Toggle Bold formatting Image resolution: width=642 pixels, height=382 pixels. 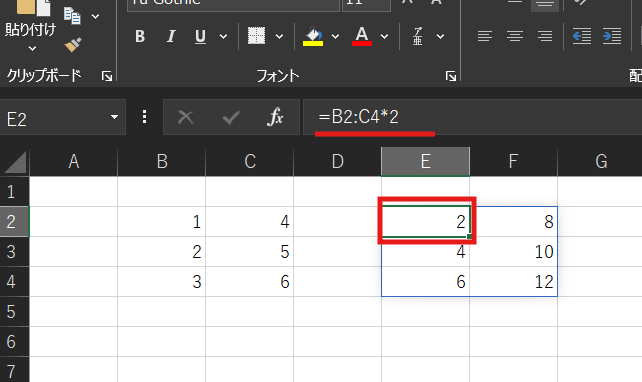pos(140,36)
